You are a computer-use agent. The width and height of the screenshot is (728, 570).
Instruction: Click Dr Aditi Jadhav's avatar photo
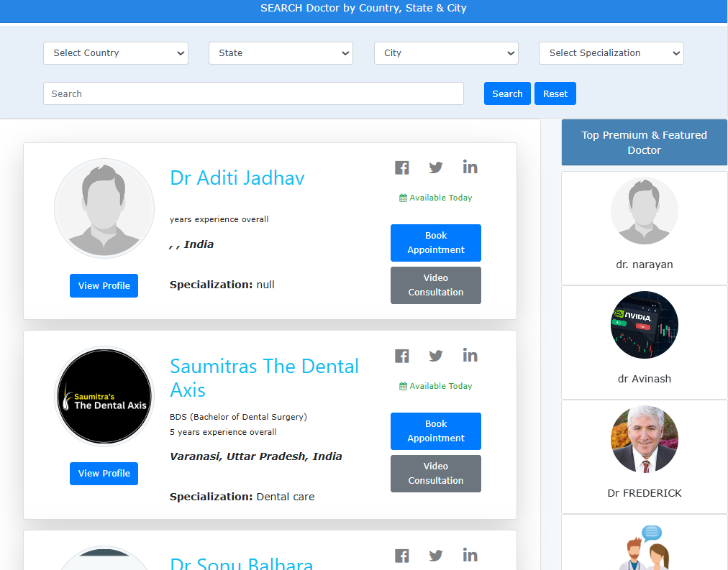(104, 208)
